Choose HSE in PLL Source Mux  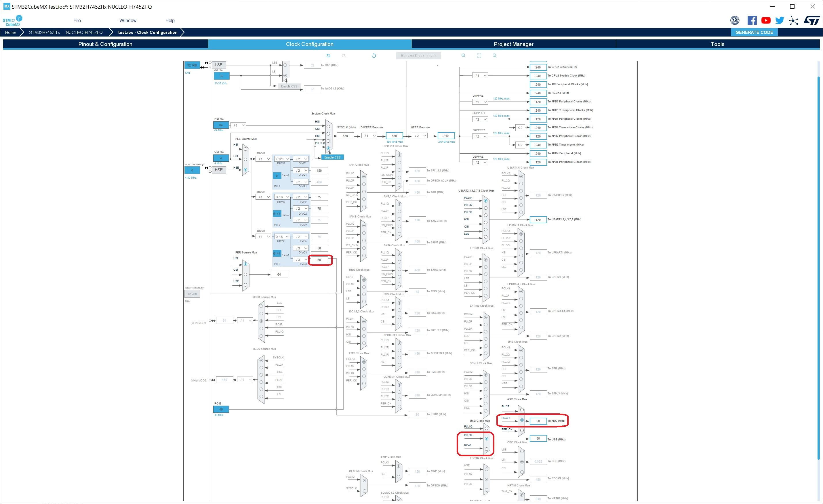point(245,170)
